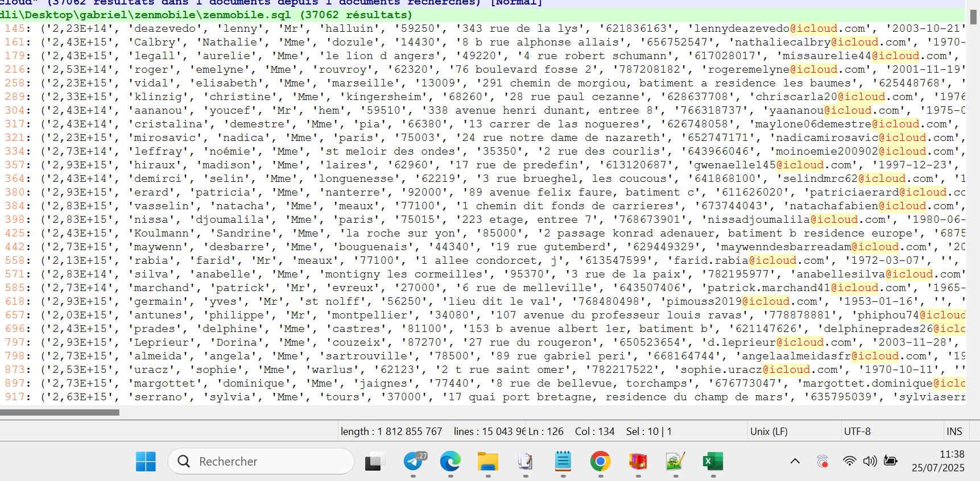Select the search result at line 917
The height and width of the screenshot is (481, 980).
point(483,397)
